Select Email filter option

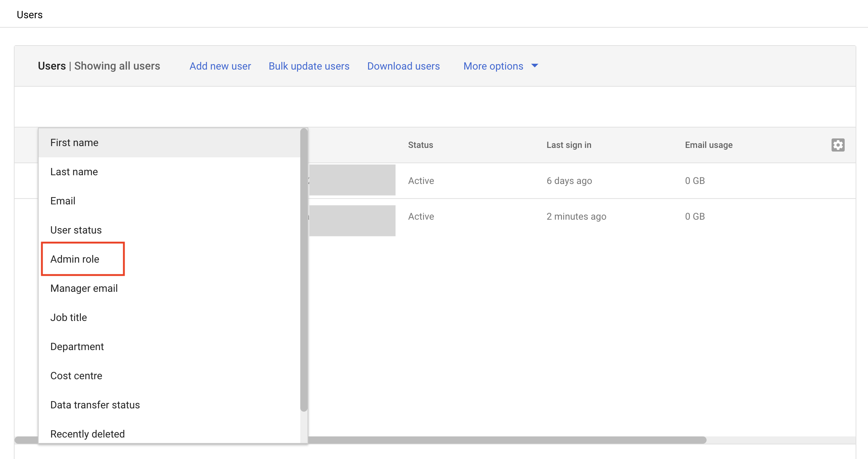tap(63, 201)
